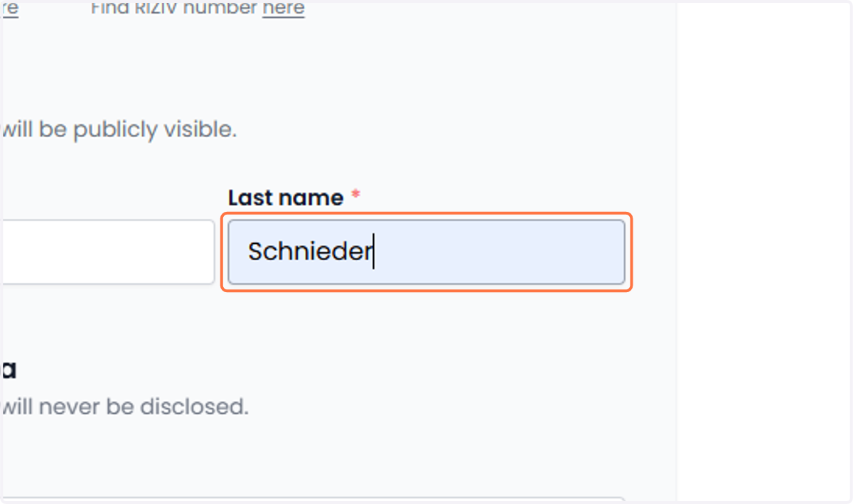This screenshot has height=504, width=853.
Task: Click the word "publicly" in the notice
Action: [115, 129]
